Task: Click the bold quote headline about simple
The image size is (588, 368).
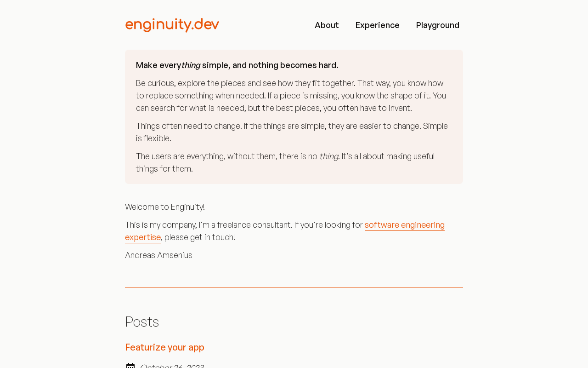Action: [237, 65]
